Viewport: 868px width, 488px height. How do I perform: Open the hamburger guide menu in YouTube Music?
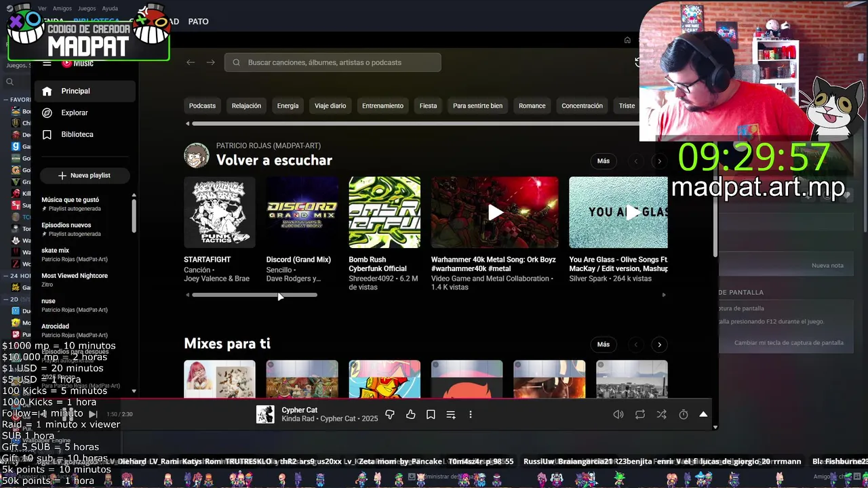(x=47, y=63)
